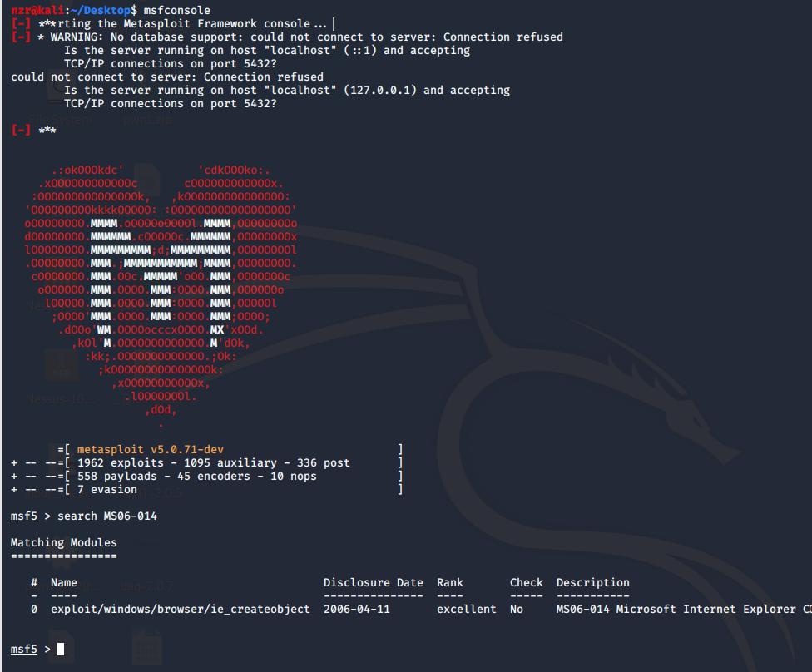Click the 'Description' column header
812x672 pixels.
[x=593, y=582]
